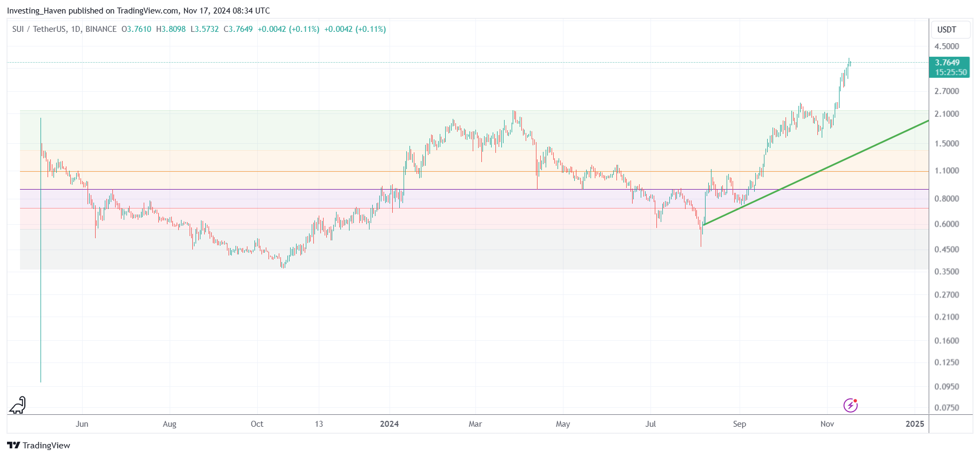Click the Jul label on the time axis

pos(650,424)
